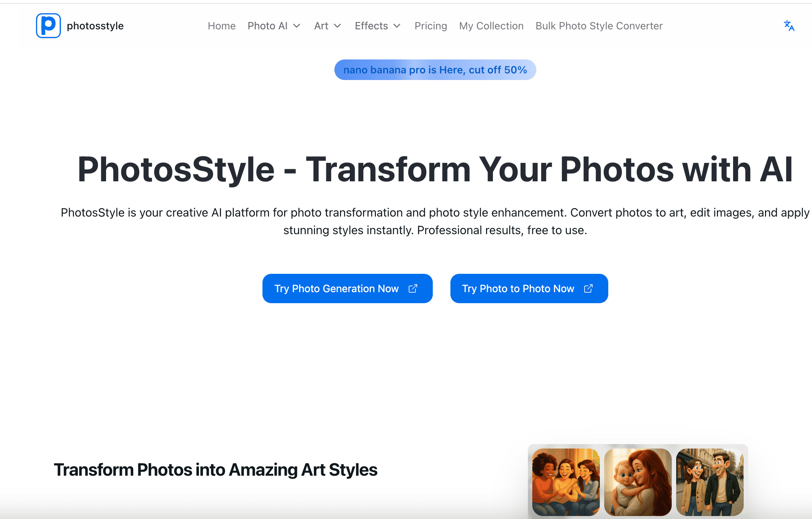Select the blue 'p' app logo mark
Screen dimensions: 812x519
coord(48,26)
